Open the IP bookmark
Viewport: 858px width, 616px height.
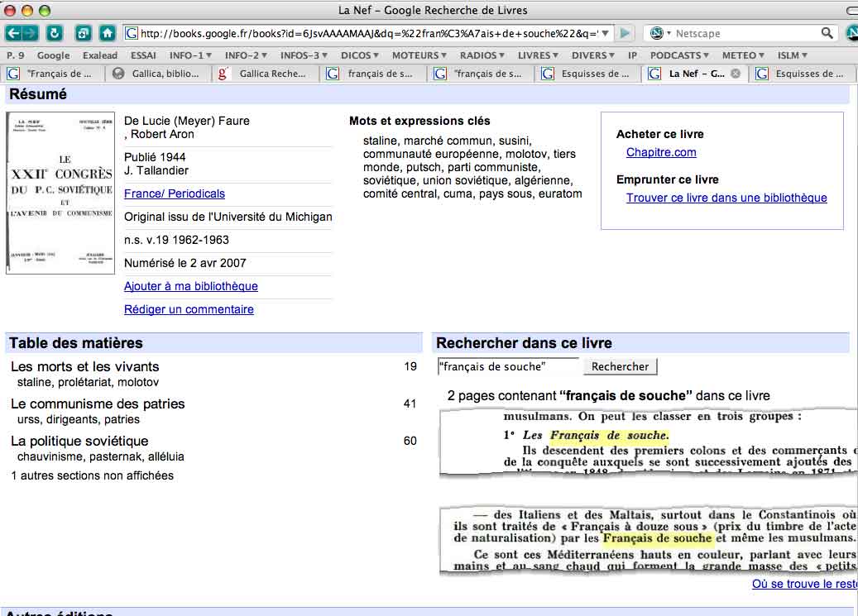click(x=633, y=55)
